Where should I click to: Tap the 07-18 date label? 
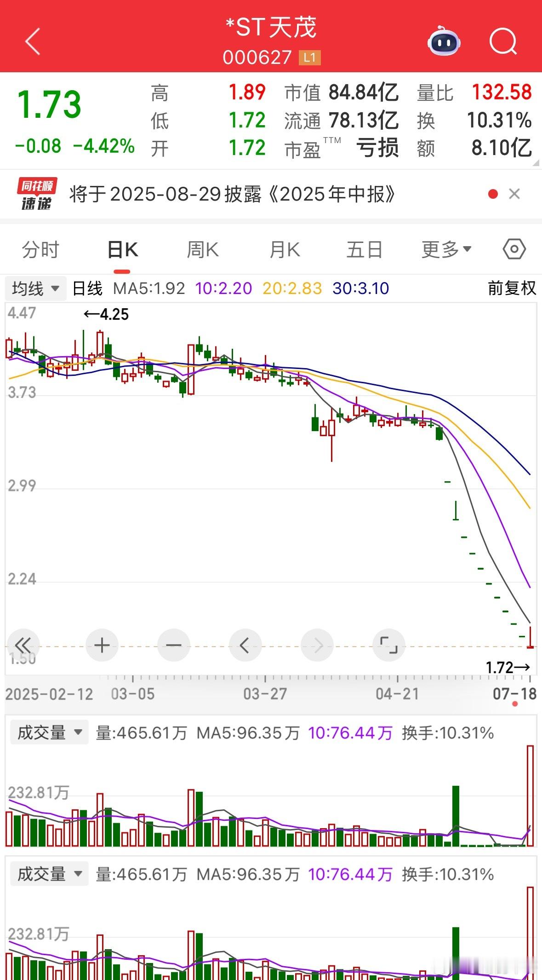pos(514,694)
